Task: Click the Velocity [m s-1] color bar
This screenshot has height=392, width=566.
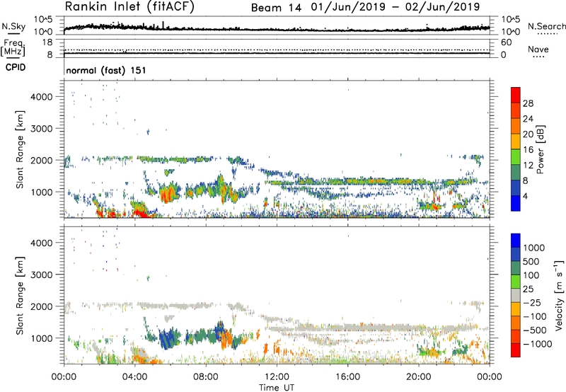Action: tap(516, 295)
